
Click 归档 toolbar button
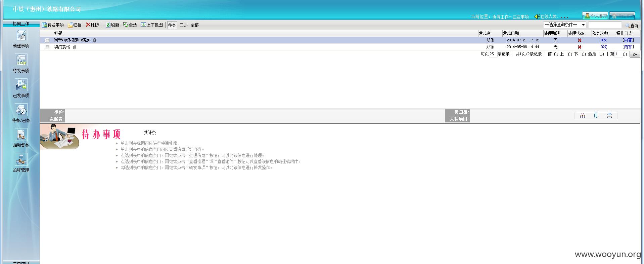point(75,25)
